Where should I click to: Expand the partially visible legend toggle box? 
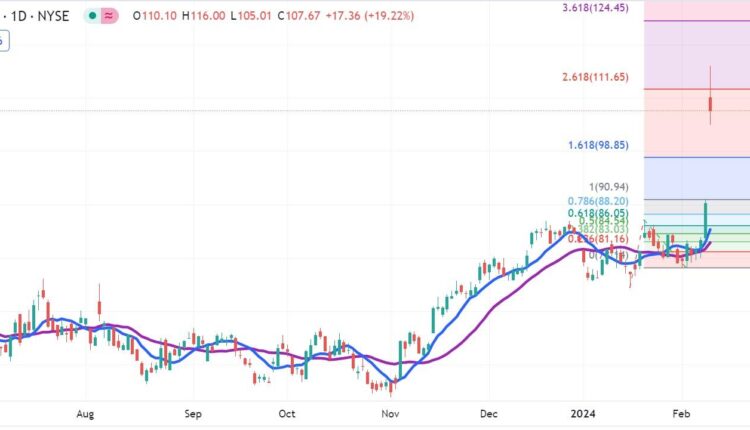[x=3, y=41]
